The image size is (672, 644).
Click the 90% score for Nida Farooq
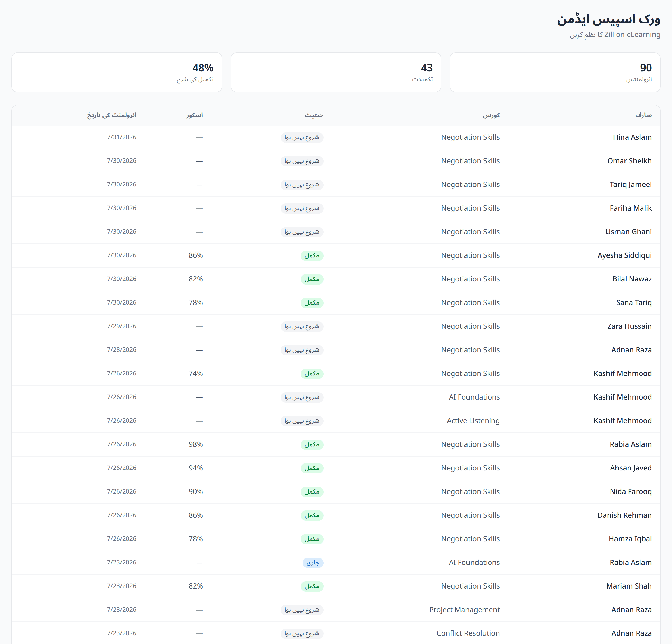tap(195, 491)
